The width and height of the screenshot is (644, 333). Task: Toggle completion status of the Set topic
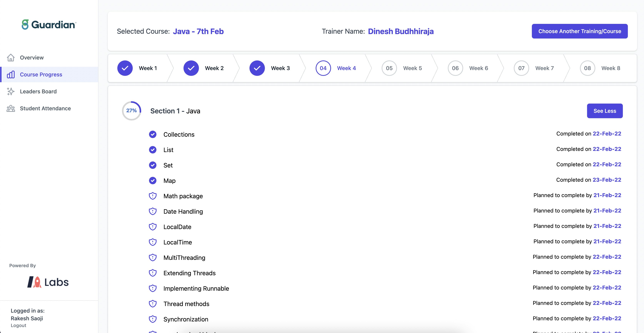153,165
